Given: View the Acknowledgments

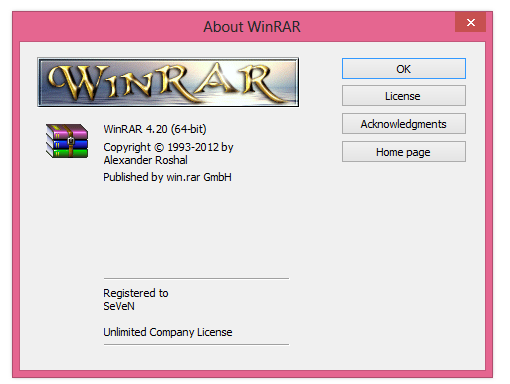Looking at the screenshot, I should [403, 124].
